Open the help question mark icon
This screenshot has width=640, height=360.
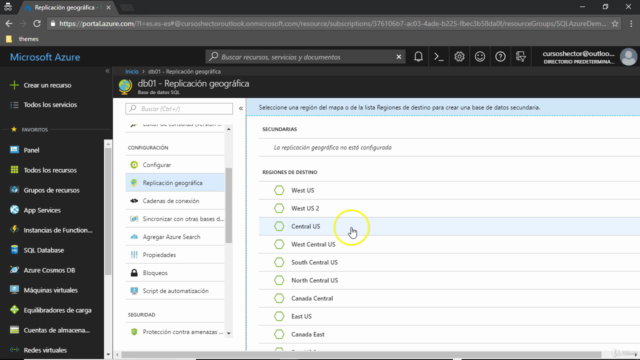point(500,57)
